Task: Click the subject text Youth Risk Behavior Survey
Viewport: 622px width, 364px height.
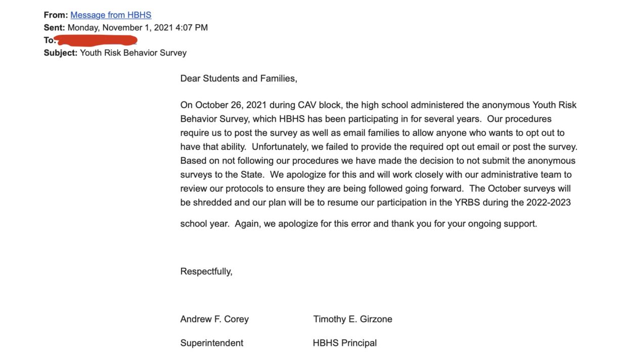Action: (134, 53)
